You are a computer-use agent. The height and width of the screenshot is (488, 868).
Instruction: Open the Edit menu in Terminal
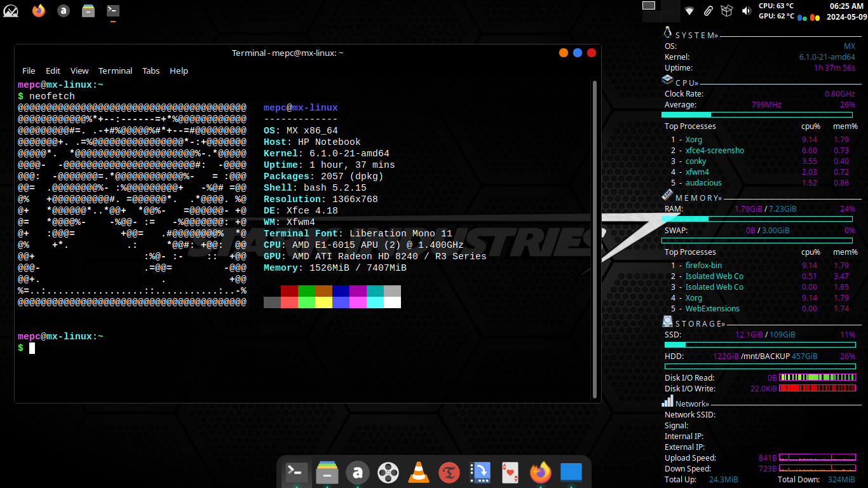click(x=53, y=71)
